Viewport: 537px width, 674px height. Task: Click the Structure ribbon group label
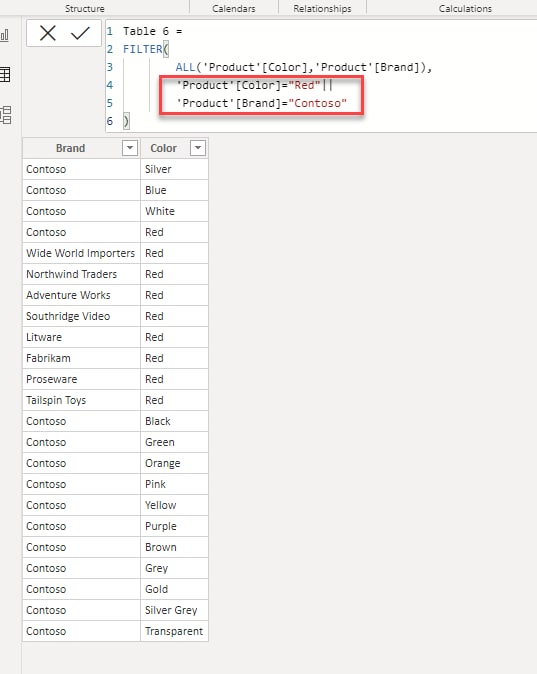click(85, 8)
